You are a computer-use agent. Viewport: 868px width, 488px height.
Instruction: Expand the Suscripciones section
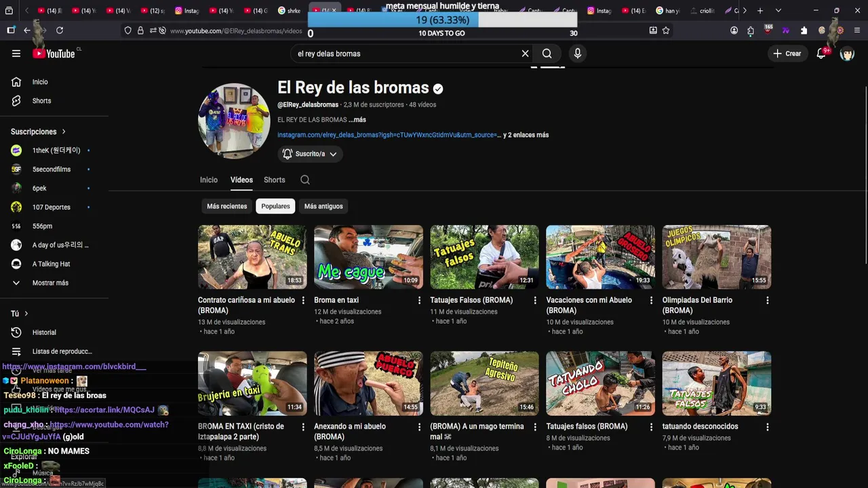coord(39,131)
